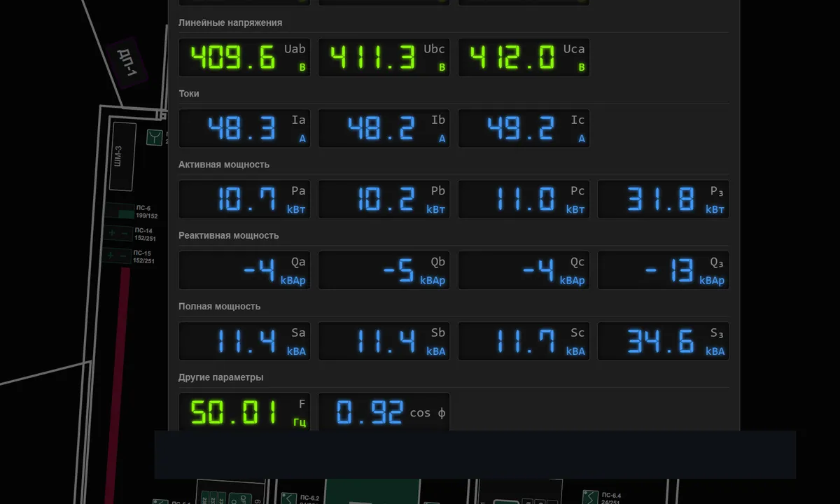Click the green antenna icon beside ШМ-3
Image resolution: width=840 pixels, height=504 pixels.
(154, 138)
